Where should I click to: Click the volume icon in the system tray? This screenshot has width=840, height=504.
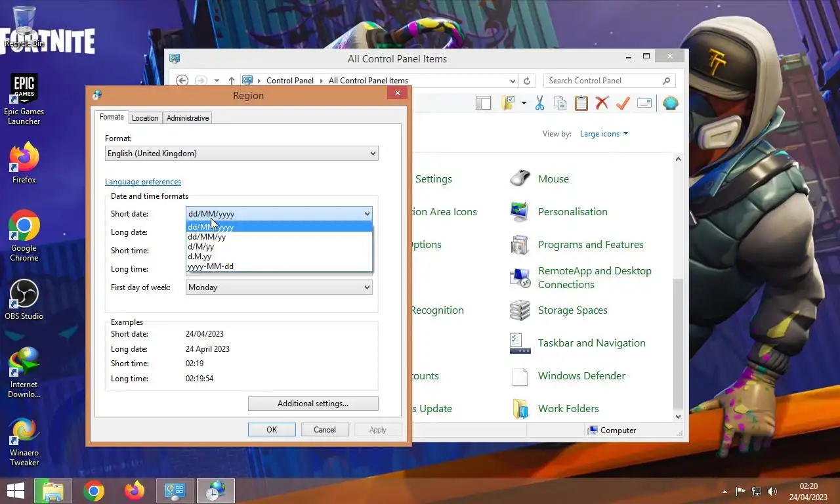pyautogui.click(x=773, y=491)
